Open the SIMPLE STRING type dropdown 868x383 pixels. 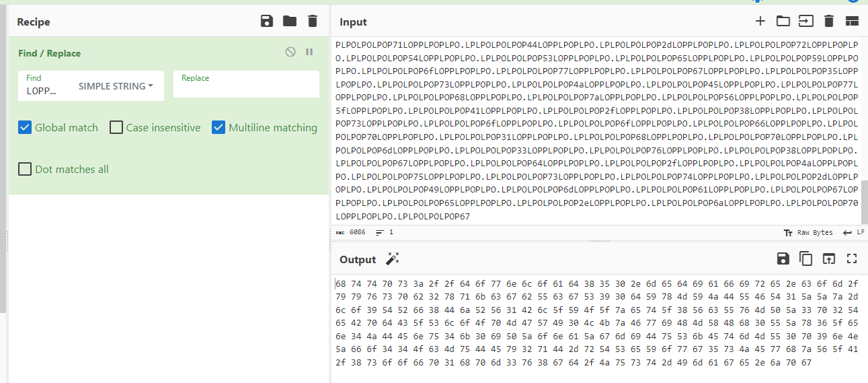116,86
